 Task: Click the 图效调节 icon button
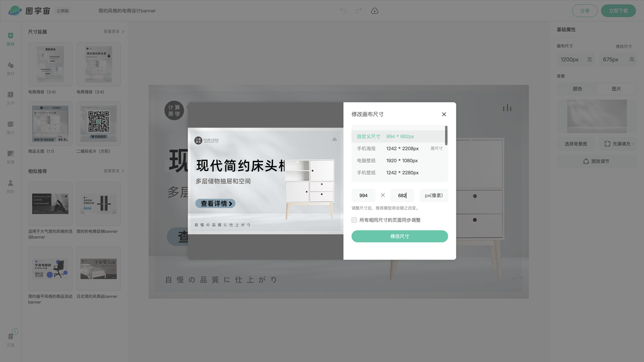(x=597, y=161)
